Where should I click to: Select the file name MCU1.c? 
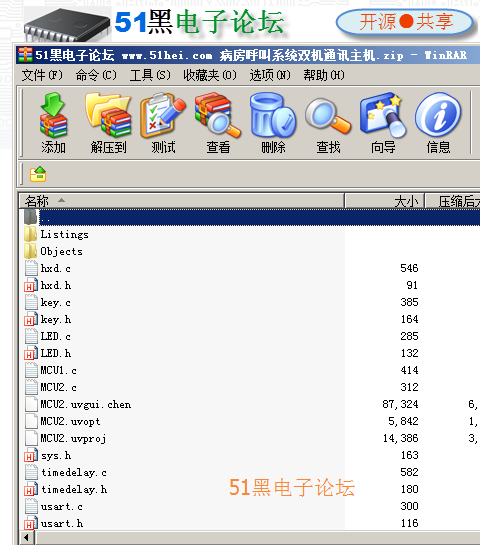pyautogui.click(x=58, y=371)
